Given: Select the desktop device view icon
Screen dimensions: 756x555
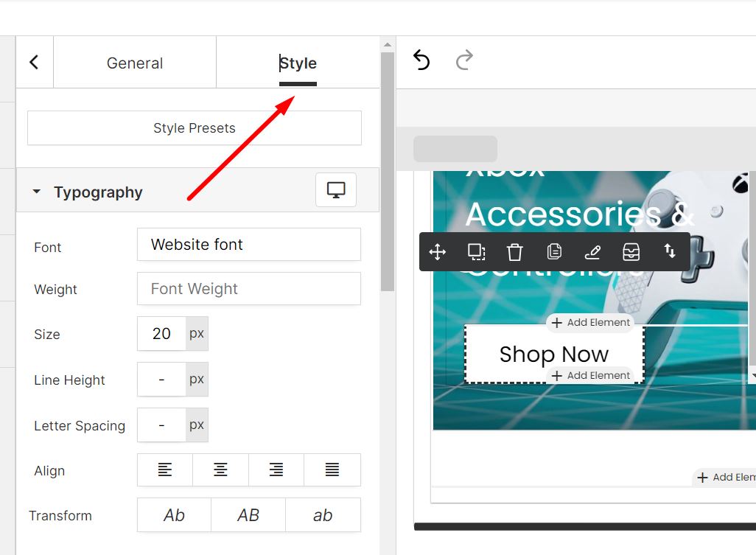Looking at the screenshot, I should 336,190.
